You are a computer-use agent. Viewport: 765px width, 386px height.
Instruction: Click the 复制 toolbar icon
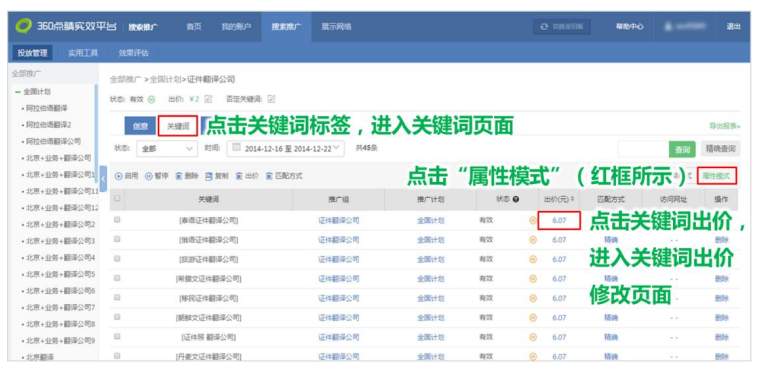pos(209,176)
